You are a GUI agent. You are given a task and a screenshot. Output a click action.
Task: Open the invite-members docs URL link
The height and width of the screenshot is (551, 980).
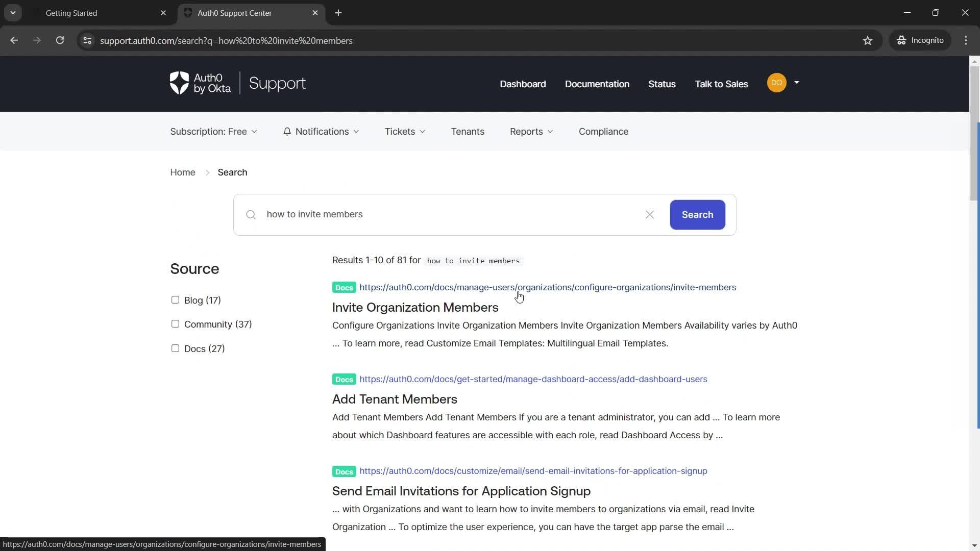548,287
